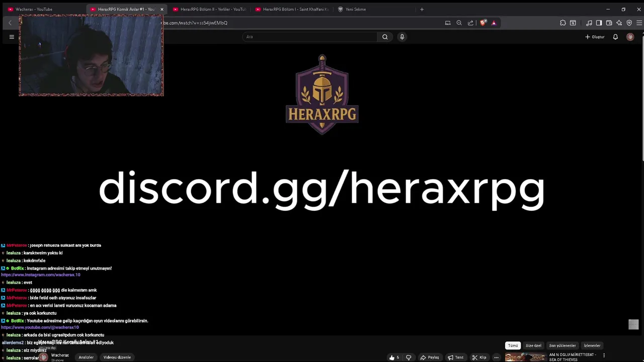This screenshot has width=644, height=362.
Task: Click the Klip clip button
Action: tap(479, 357)
